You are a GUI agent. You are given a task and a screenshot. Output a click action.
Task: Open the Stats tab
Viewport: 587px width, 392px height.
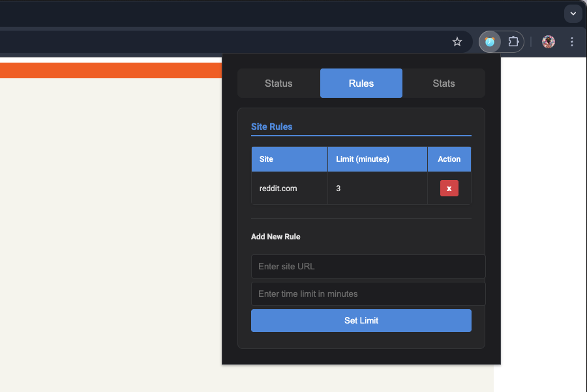coord(444,83)
